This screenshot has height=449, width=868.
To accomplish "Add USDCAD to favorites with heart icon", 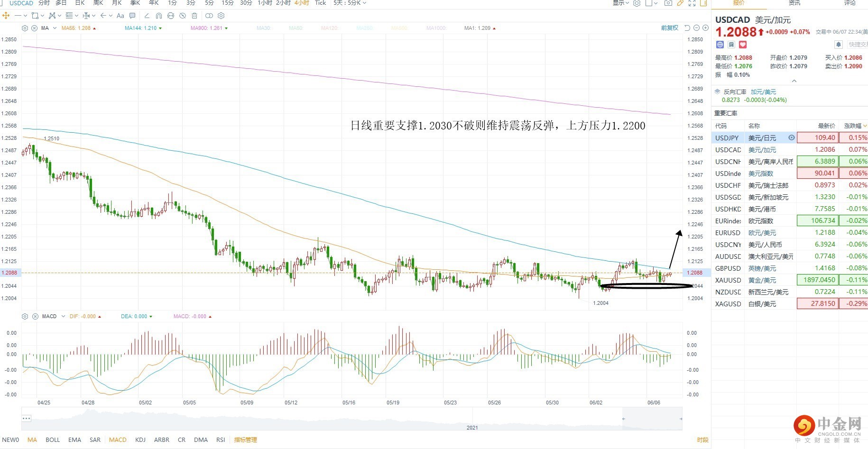I will 743,45.
